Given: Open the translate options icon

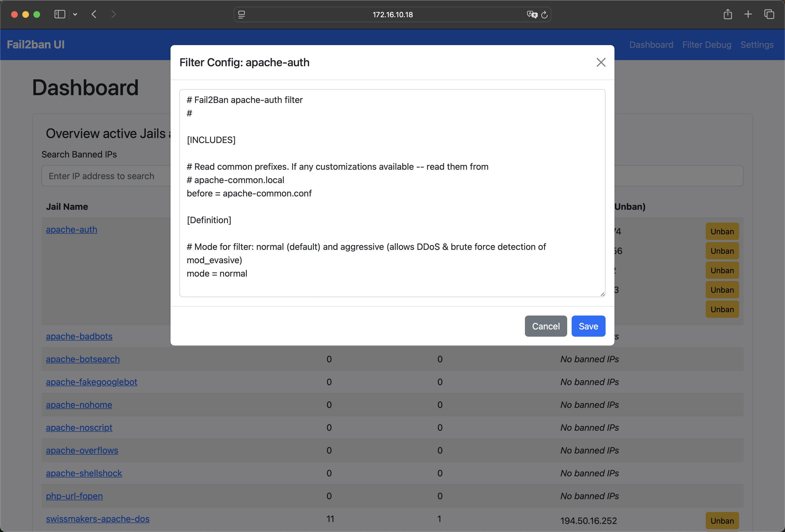Looking at the screenshot, I should 531,14.
